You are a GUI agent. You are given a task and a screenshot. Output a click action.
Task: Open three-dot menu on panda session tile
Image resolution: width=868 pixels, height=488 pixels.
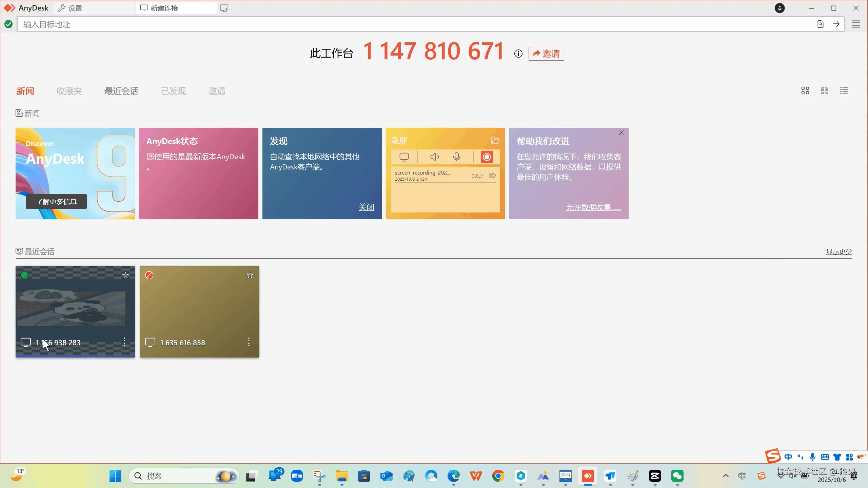coord(124,342)
